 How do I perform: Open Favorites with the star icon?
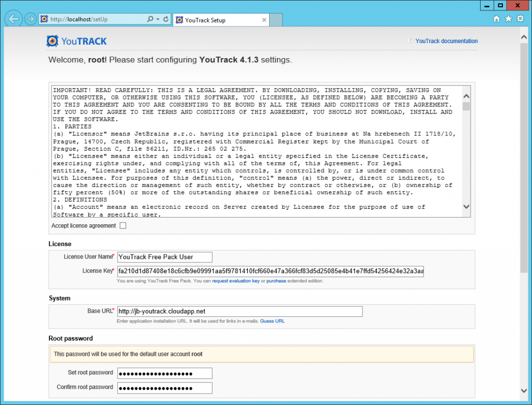click(x=508, y=19)
